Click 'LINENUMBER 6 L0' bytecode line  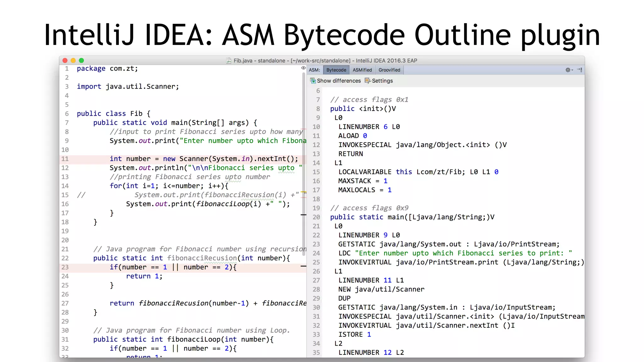pos(369,127)
